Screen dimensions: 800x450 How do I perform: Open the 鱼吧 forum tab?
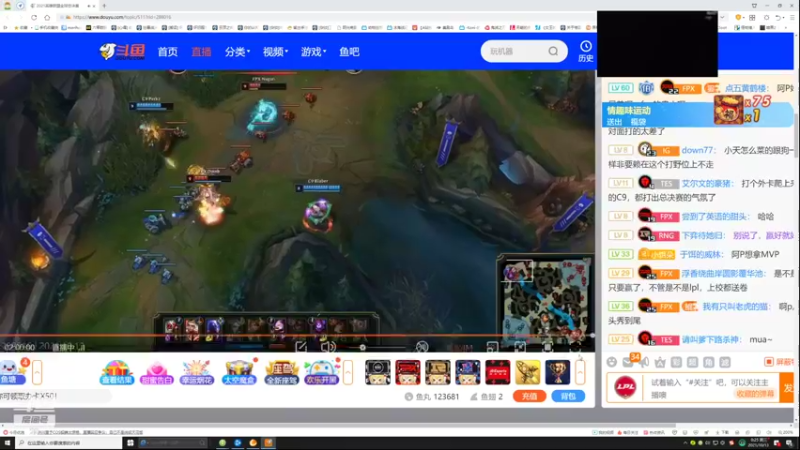tap(349, 52)
